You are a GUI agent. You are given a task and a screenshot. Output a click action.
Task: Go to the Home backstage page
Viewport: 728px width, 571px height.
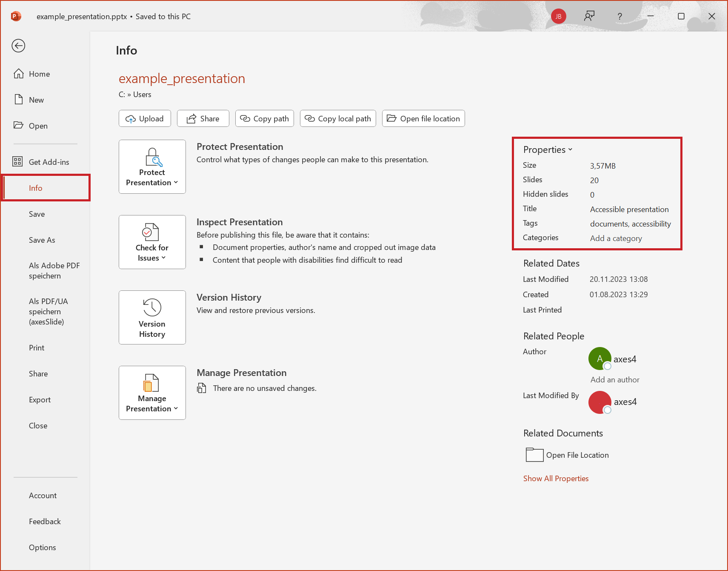45,74
